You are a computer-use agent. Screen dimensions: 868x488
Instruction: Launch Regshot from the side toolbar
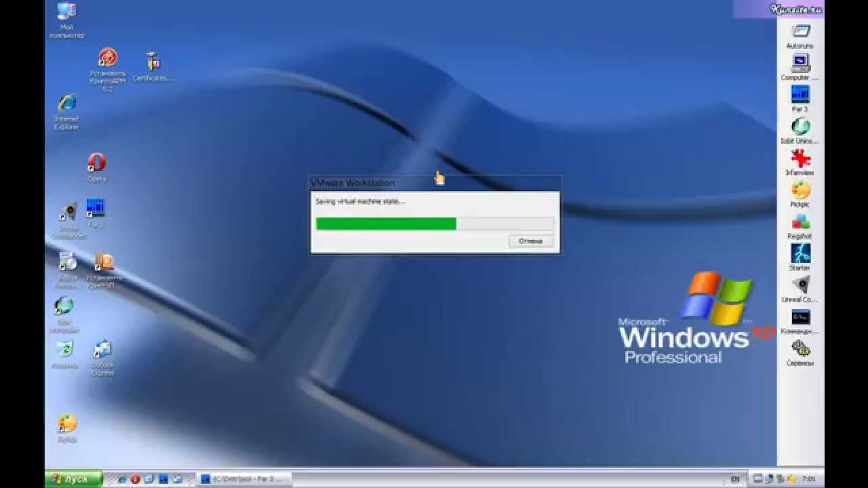point(800,226)
